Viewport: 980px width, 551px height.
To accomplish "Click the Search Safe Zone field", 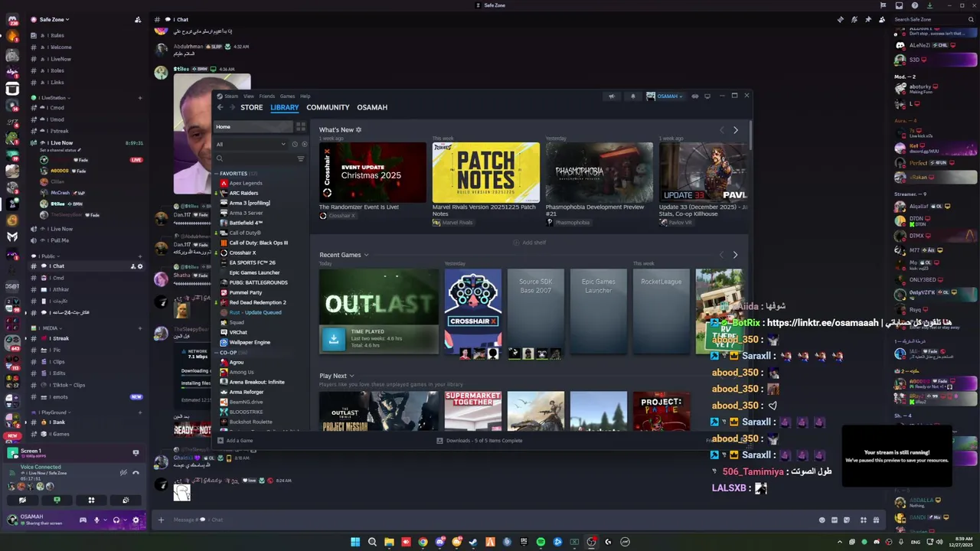I will click(934, 19).
